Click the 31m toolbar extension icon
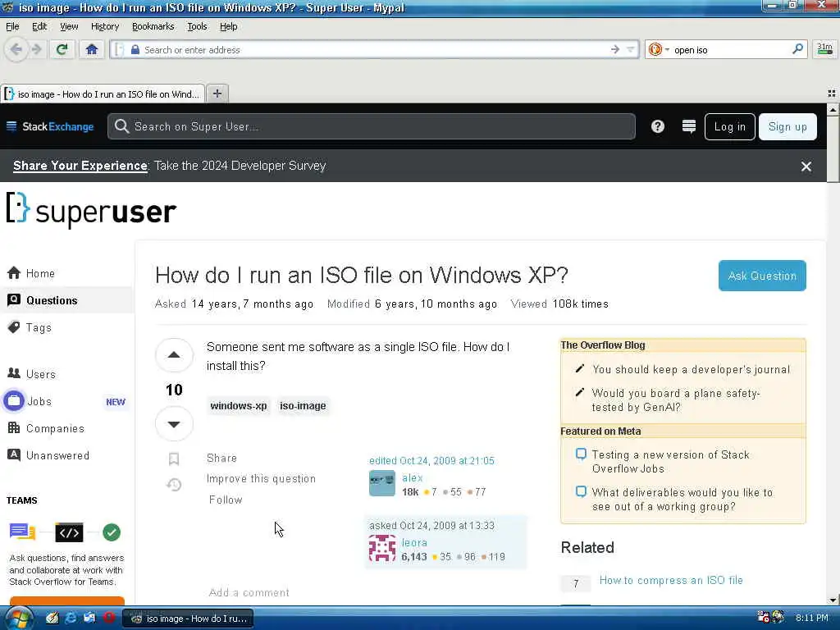Viewport: 840px width, 630px height. point(824,49)
